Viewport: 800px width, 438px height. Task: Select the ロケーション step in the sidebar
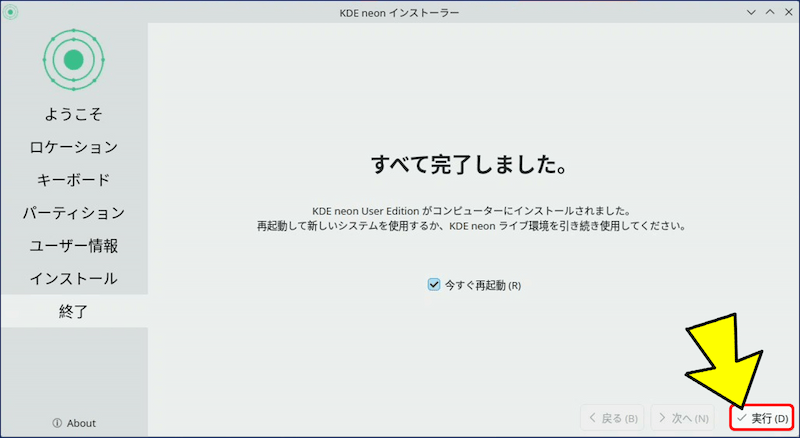[73, 147]
